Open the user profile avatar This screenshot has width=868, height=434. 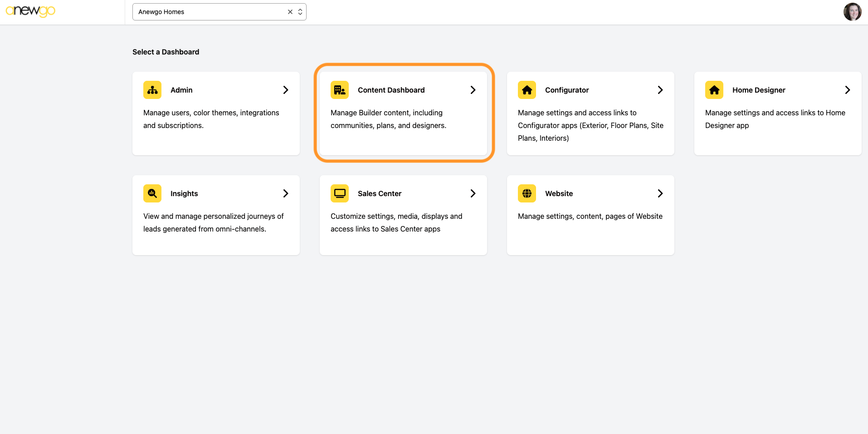pos(852,12)
